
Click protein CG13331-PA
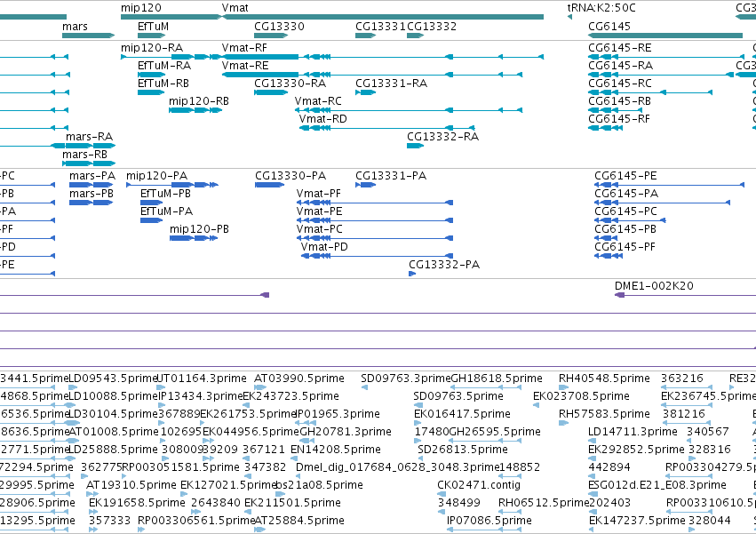[x=391, y=176]
